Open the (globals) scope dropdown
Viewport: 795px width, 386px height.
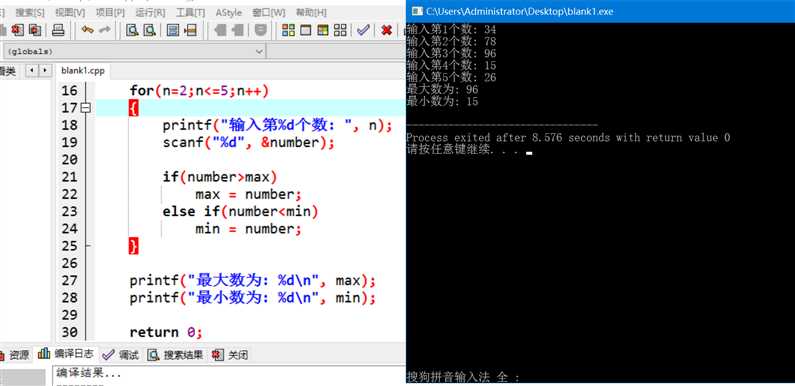135,52
